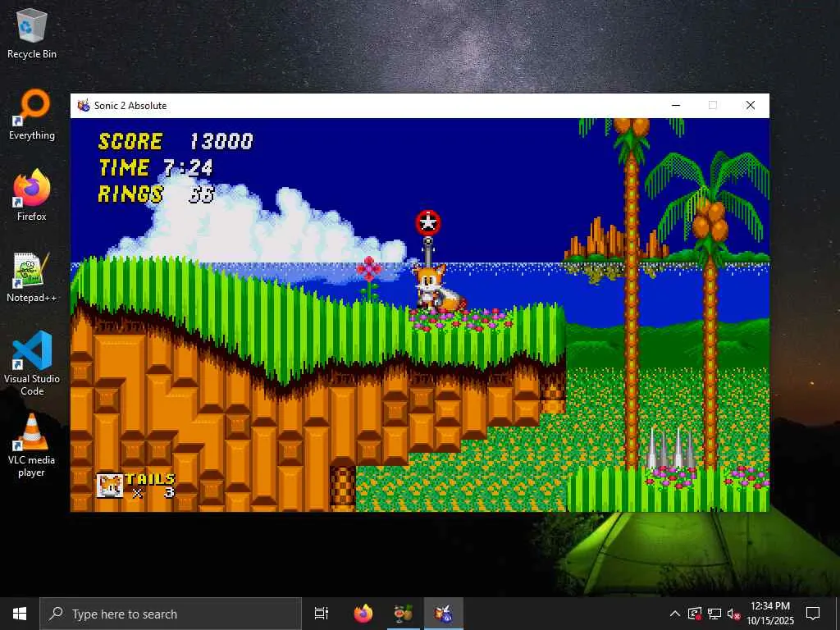The height and width of the screenshot is (630, 840).
Task: Open VLC media player desktop shortcut
Action: tap(32, 445)
